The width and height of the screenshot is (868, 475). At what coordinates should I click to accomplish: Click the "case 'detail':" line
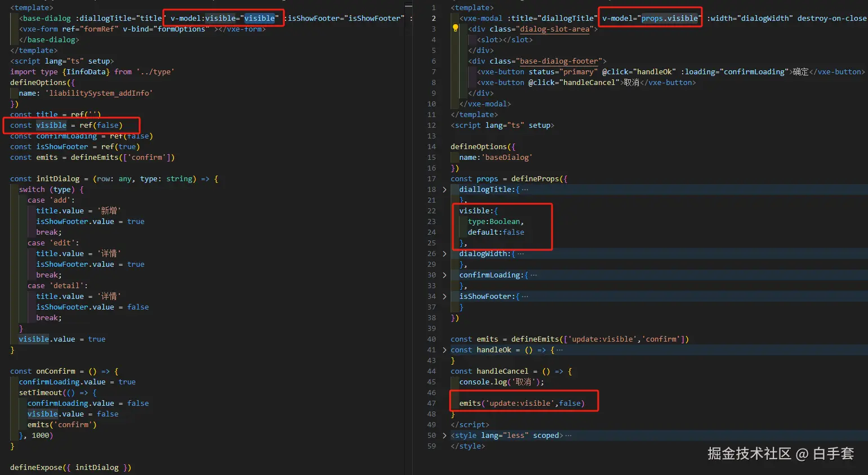click(58, 286)
